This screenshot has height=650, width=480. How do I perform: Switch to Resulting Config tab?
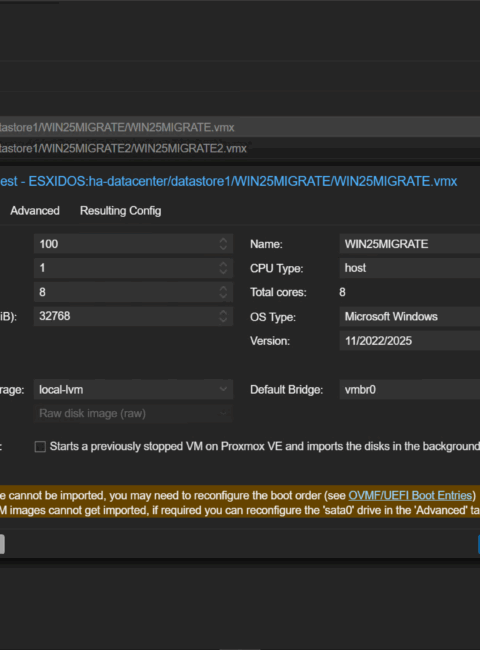point(120,211)
